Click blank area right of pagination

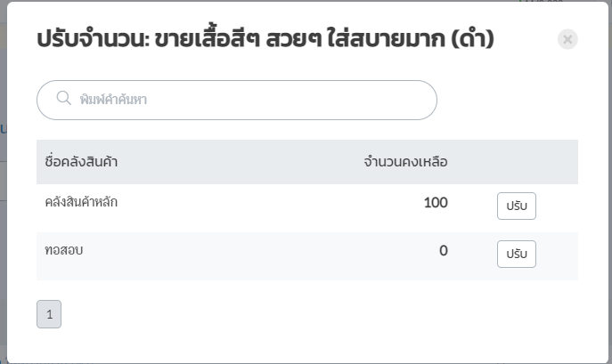pyautogui.click(x=313, y=314)
